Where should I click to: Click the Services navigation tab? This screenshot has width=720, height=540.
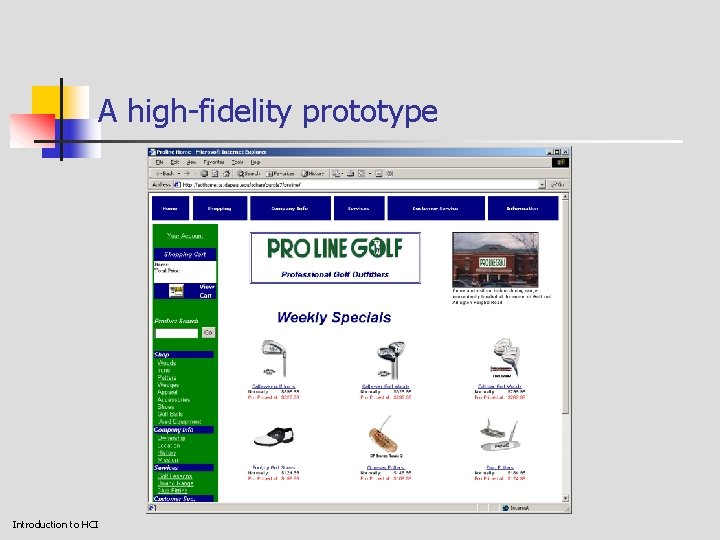coord(359,208)
